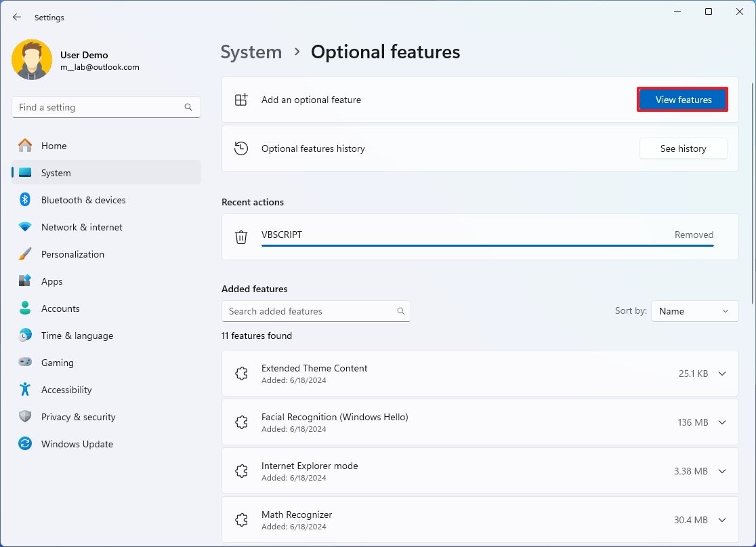
Task: Click System in the breadcrumb header
Action: 251,52
